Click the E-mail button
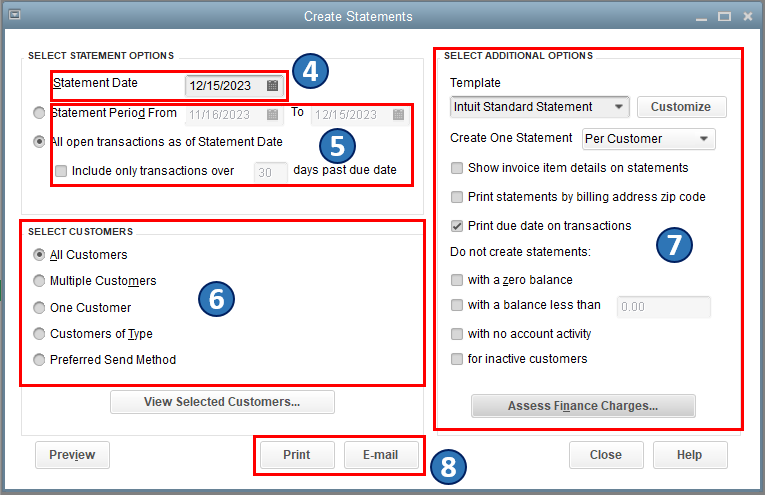This screenshot has height=495, width=765. tap(381, 455)
